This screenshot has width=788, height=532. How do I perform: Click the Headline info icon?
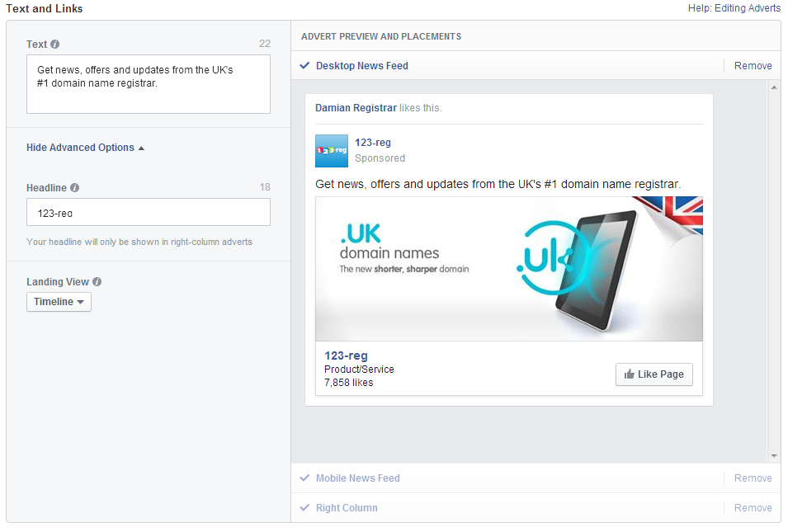74,188
